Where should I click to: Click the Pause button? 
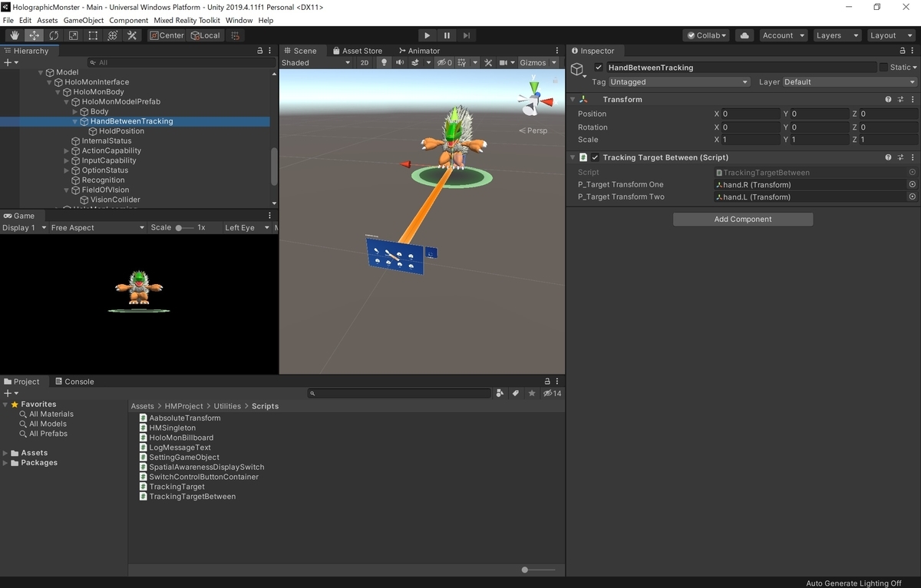point(447,35)
